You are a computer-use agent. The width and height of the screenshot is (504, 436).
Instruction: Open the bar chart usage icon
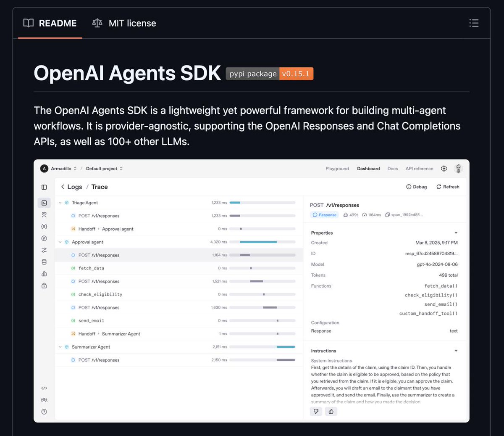(x=44, y=274)
